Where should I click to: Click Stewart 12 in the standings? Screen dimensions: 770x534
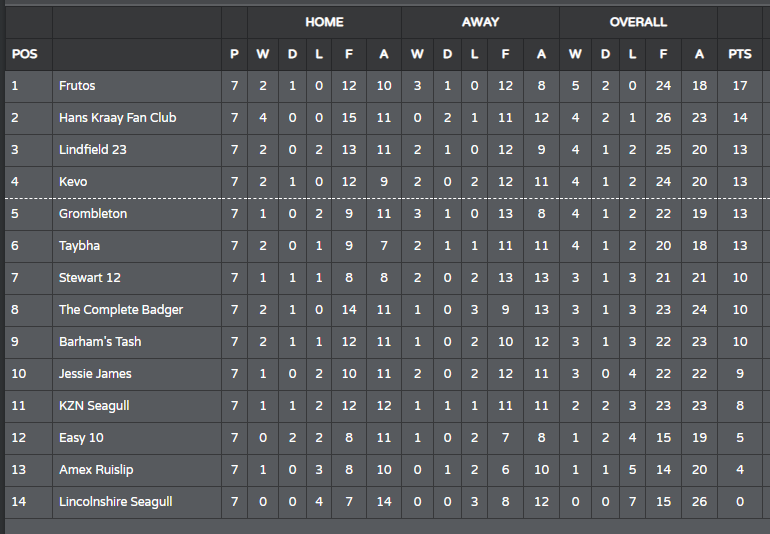(x=90, y=278)
